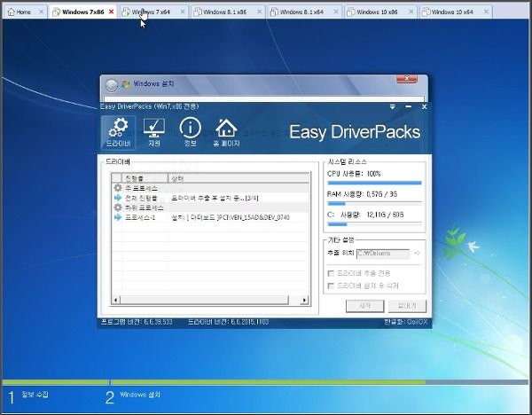Click the extraction path field C:\Drivers
This screenshot has width=532, height=415.
[383, 254]
